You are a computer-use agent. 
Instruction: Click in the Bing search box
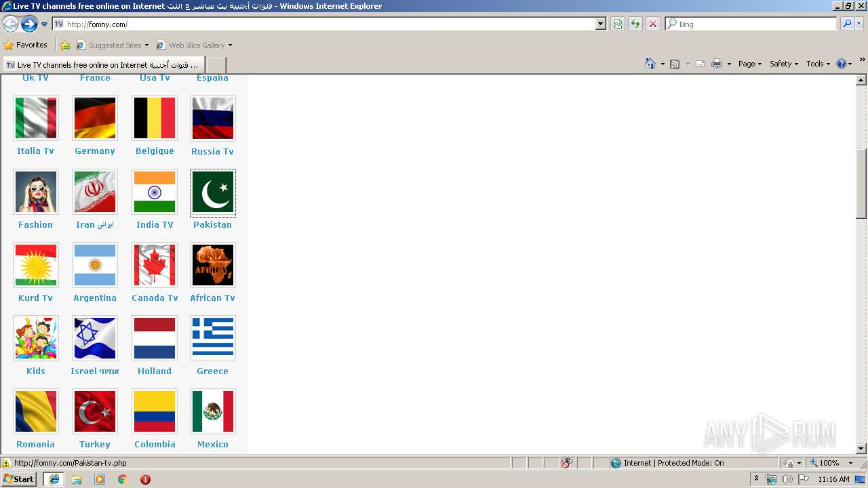click(751, 24)
